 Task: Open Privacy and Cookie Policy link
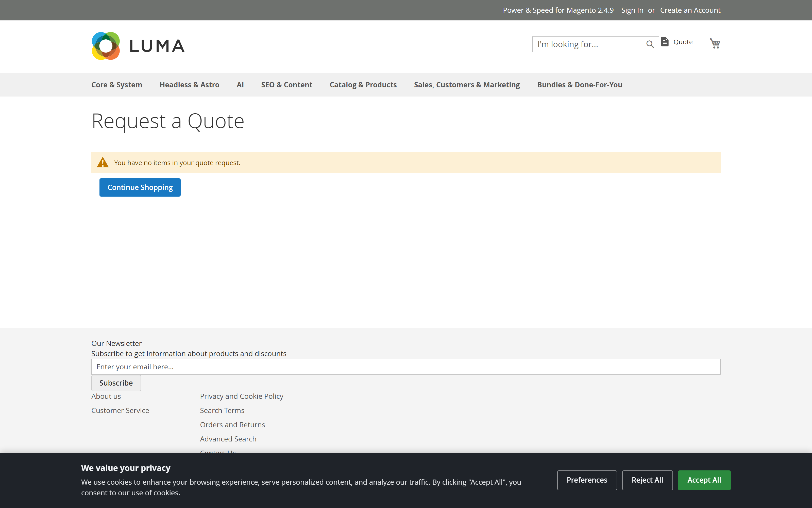242,396
